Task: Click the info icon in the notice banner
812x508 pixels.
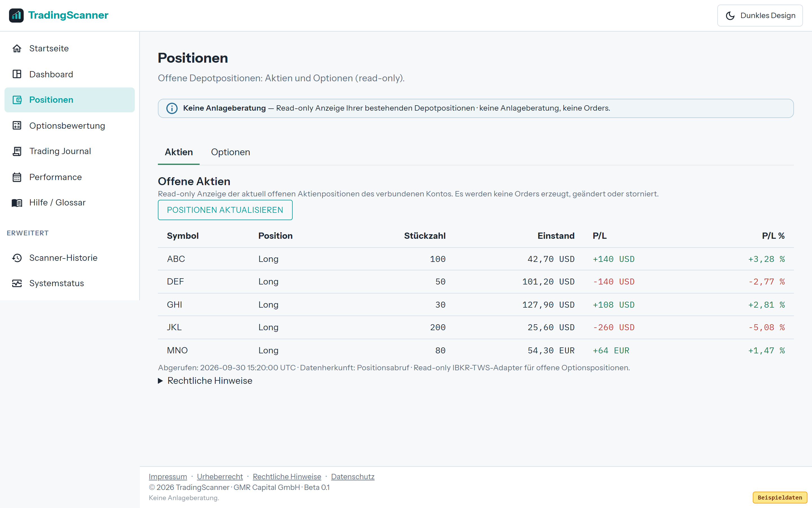Action: (172, 108)
